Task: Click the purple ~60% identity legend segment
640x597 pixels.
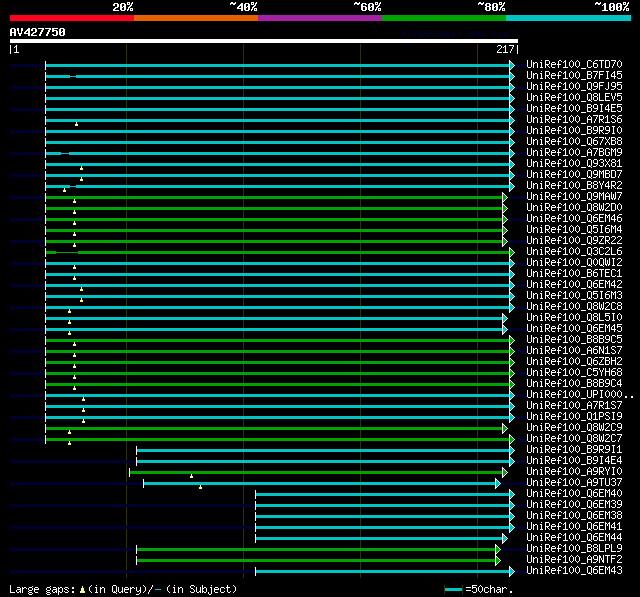Action: 320,18
